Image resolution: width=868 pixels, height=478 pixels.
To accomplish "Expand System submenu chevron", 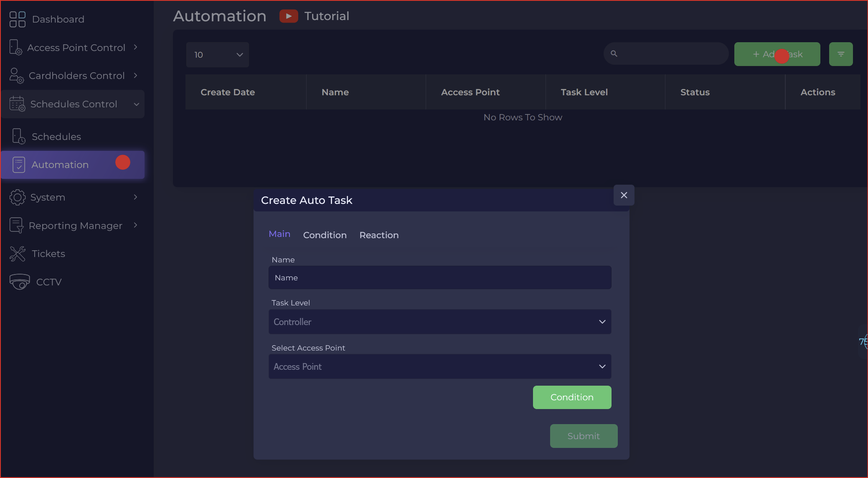I will click(136, 197).
